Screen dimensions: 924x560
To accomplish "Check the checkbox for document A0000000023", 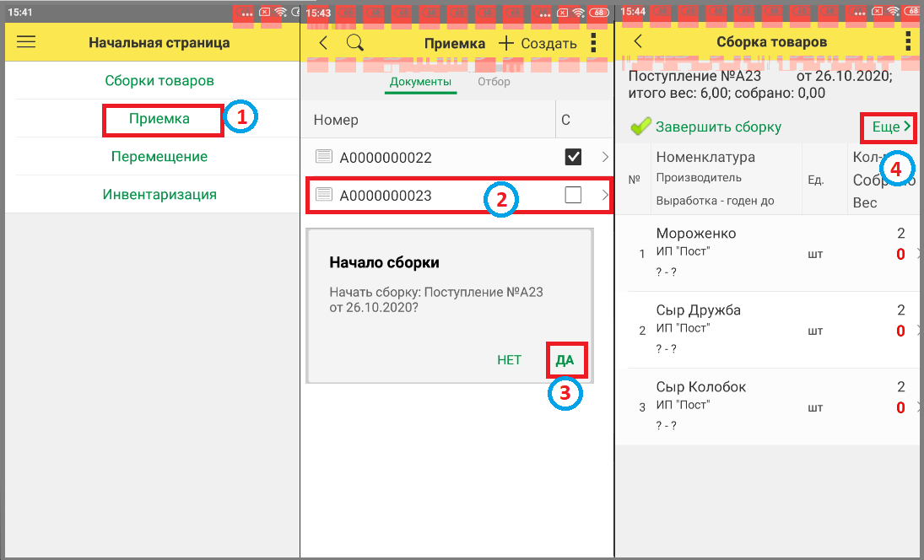I will [x=573, y=195].
